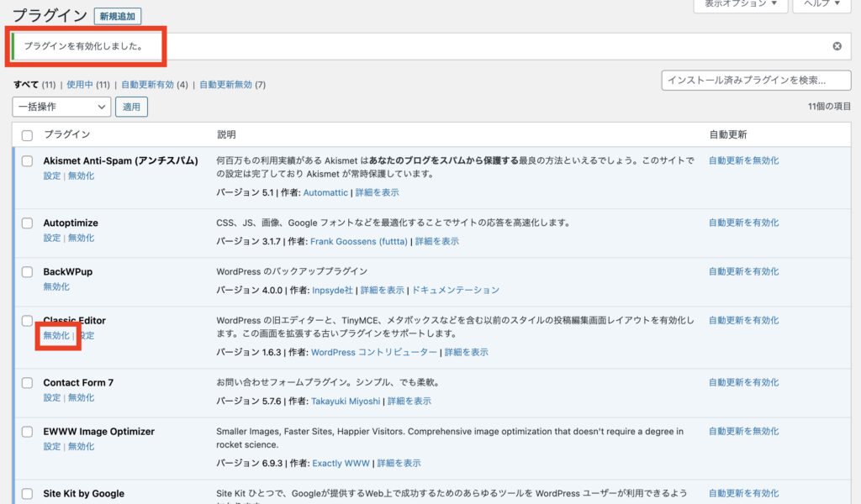Deactivate Contact Form 7 via 無効化 link
Image resolution: width=861 pixels, height=504 pixels.
82,397
